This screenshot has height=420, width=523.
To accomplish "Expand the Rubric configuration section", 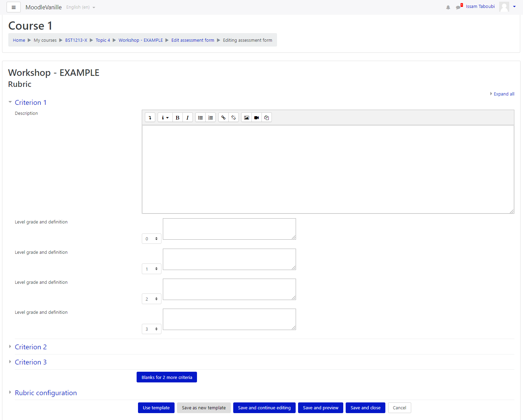I will tap(46, 393).
